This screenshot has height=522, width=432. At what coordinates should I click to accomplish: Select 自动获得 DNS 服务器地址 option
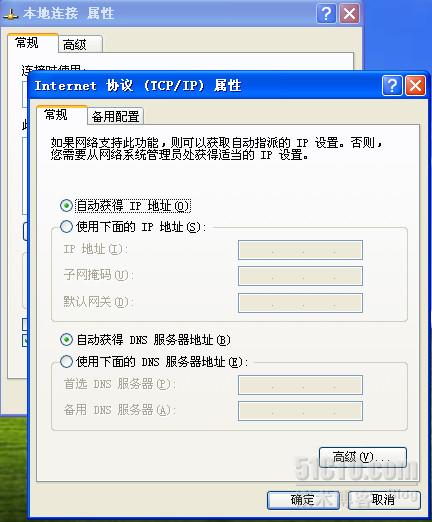click(66, 340)
